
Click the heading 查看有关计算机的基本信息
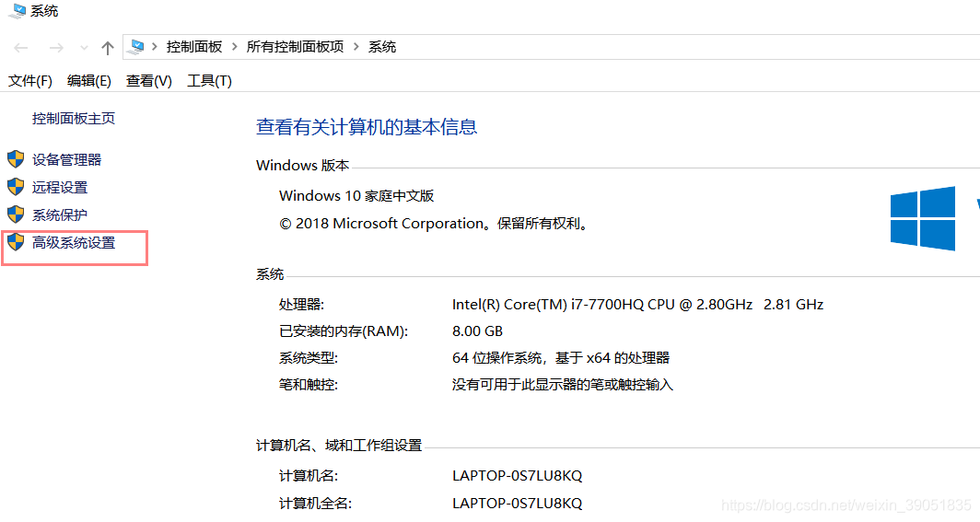point(367,127)
